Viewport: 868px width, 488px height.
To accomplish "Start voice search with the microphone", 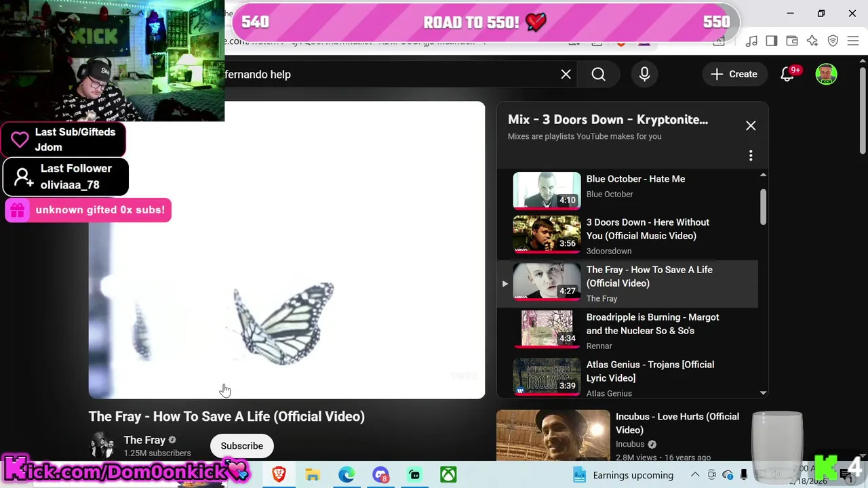I will tap(644, 75).
